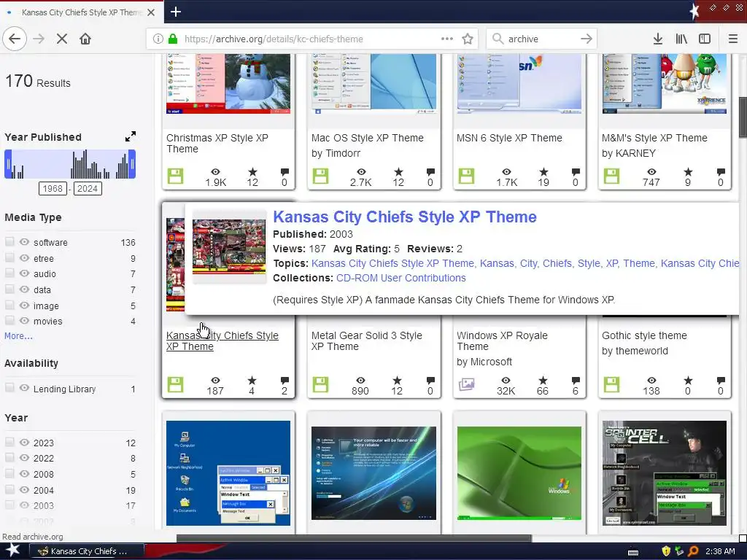Open MSN 6 Style XP Theme item
Screen dimensions: 747x560
509,138
